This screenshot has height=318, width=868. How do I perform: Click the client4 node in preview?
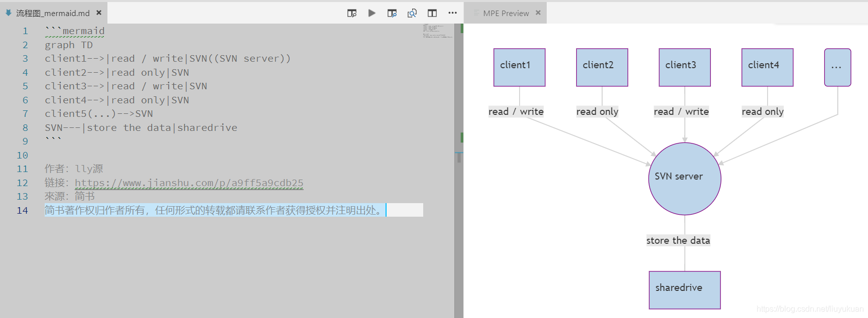767,67
